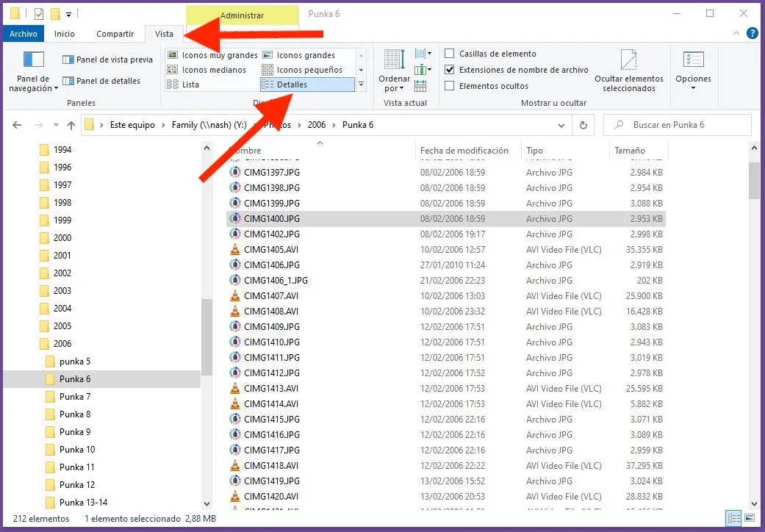Open the address bar history dropdown
The width and height of the screenshot is (765, 532).
561,125
